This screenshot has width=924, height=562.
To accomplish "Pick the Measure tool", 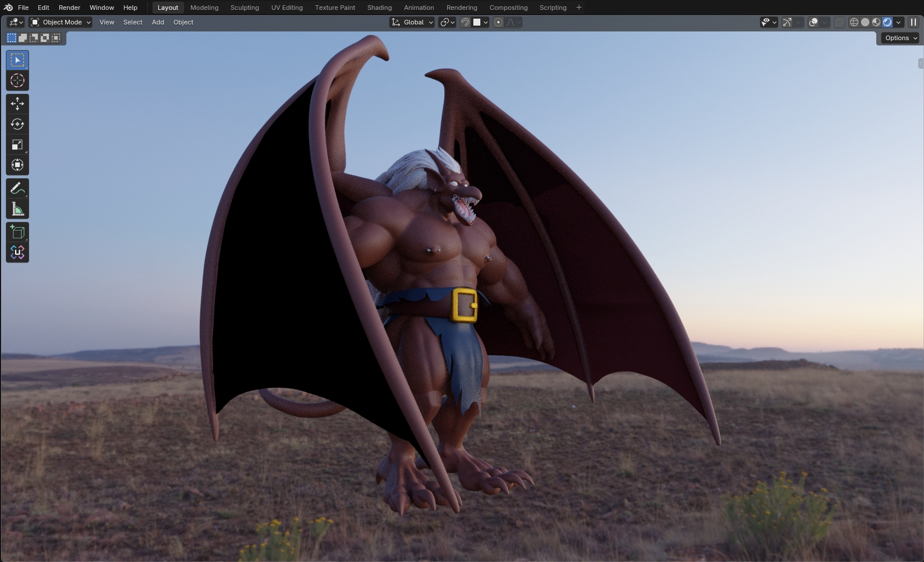I will click(17, 209).
